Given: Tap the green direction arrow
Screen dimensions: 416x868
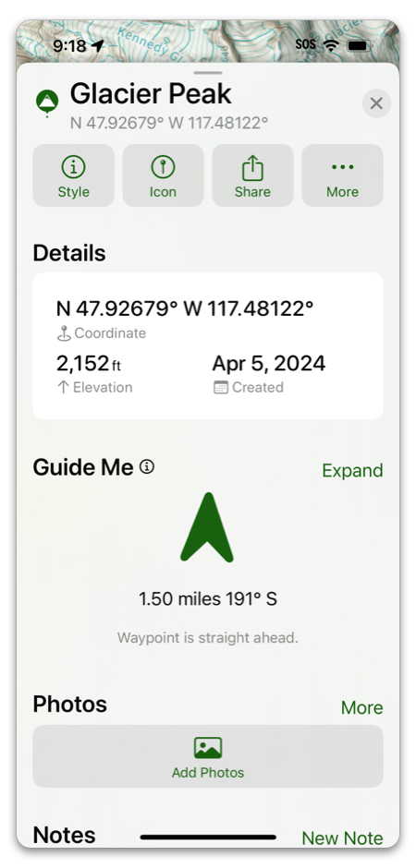Looking at the screenshot, I should [207, 527].
